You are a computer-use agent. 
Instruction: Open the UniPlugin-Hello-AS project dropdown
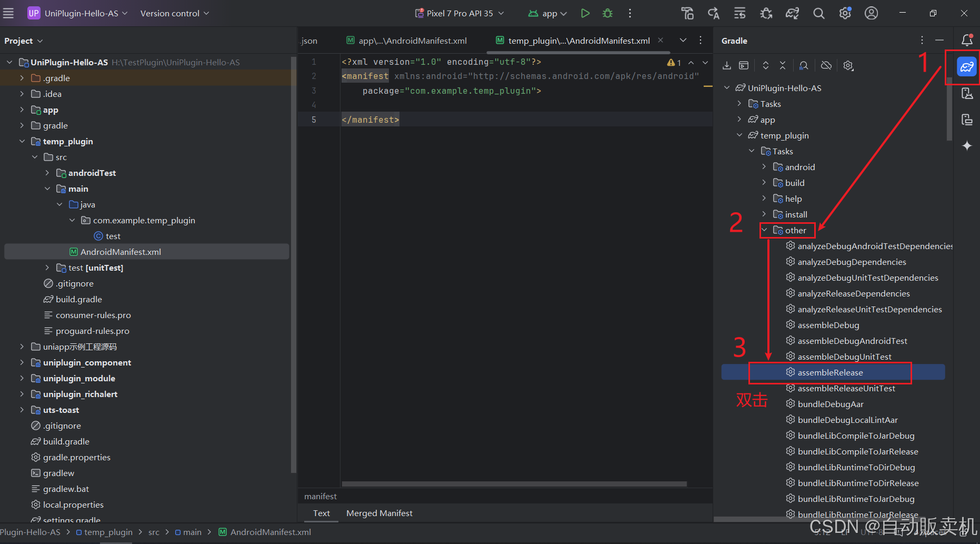[78, 13]
